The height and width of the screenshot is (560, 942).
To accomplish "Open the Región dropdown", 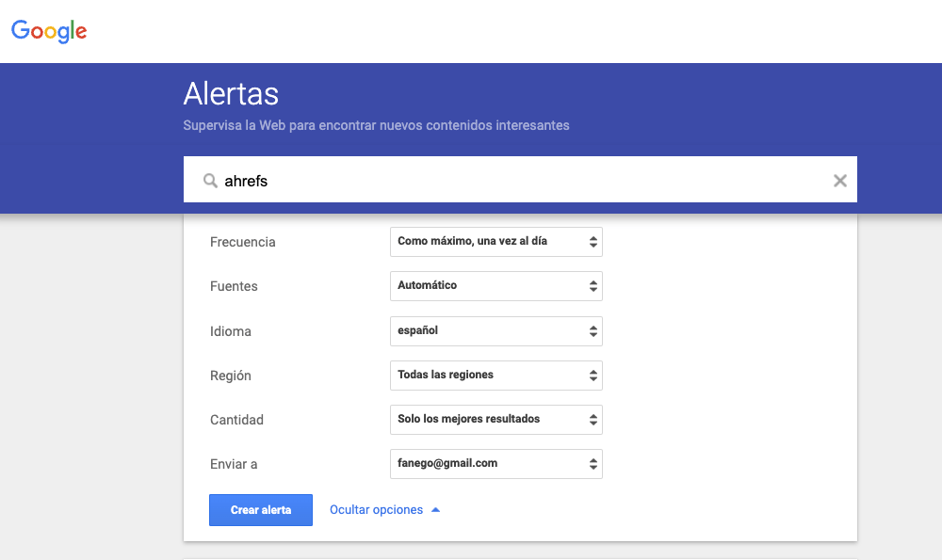I will (496, 376).
